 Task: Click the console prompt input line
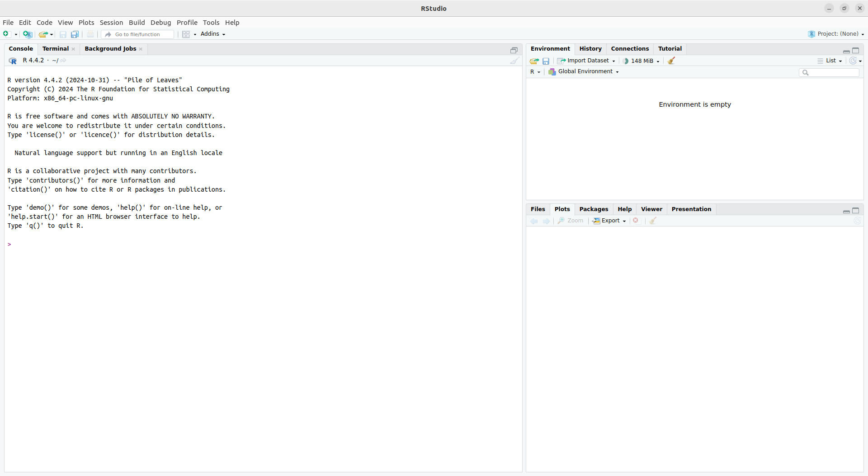262,244
